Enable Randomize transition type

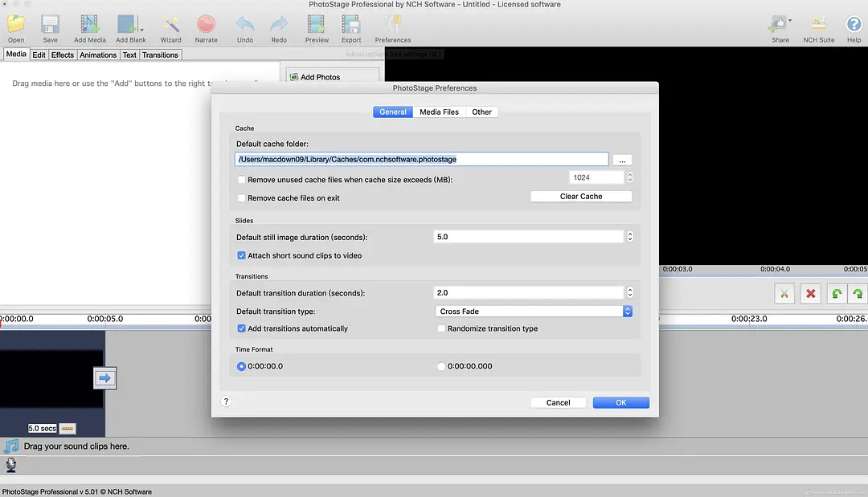tap(441, 328)
